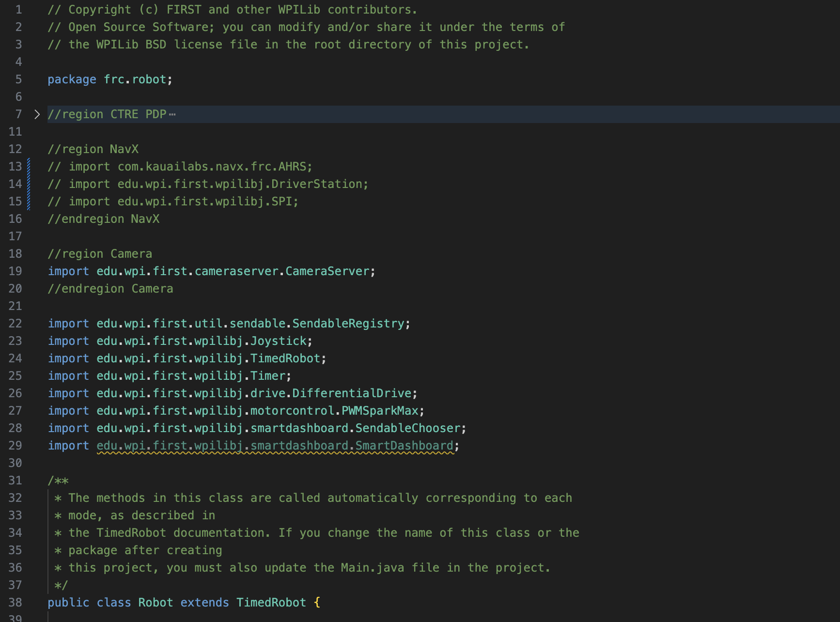Click the SendableChooser import statement
The width and height of the screenshot is (840, 622).
pyautogui.click(x=256, y=428)
